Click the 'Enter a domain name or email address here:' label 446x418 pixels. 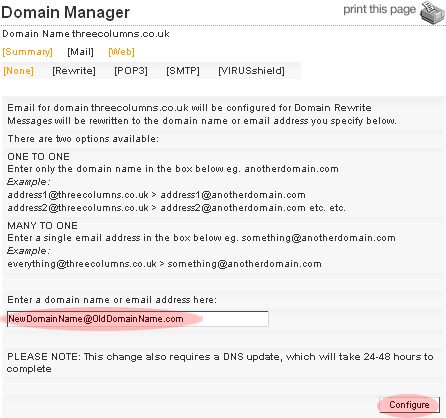point(112,300)
